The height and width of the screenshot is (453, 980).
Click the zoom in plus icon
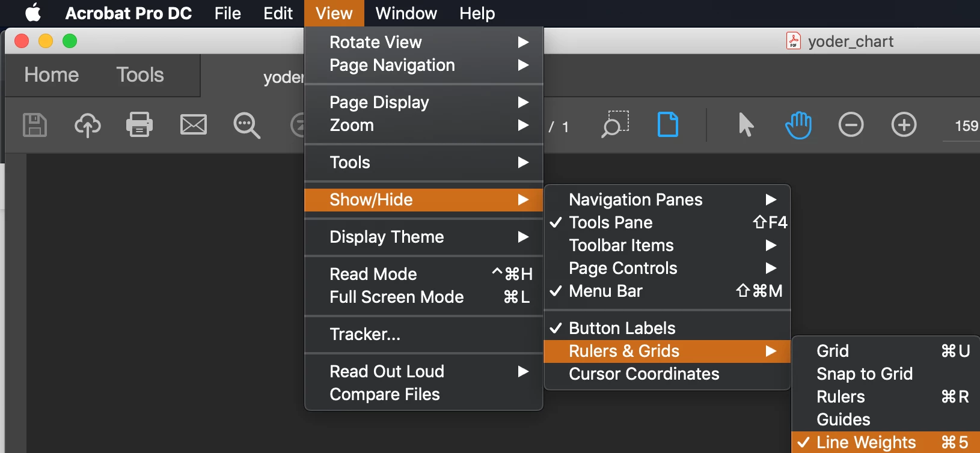(904, 125)
